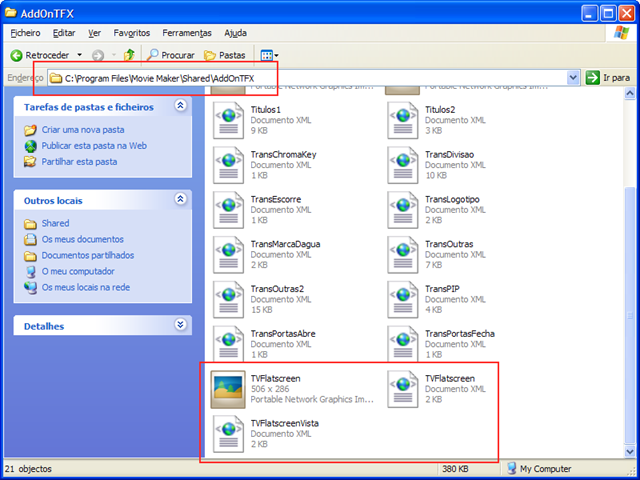The height and width of the screenshot is (480, 640).
Task: Click the 21 objectos status text
Action: [29, 469]
